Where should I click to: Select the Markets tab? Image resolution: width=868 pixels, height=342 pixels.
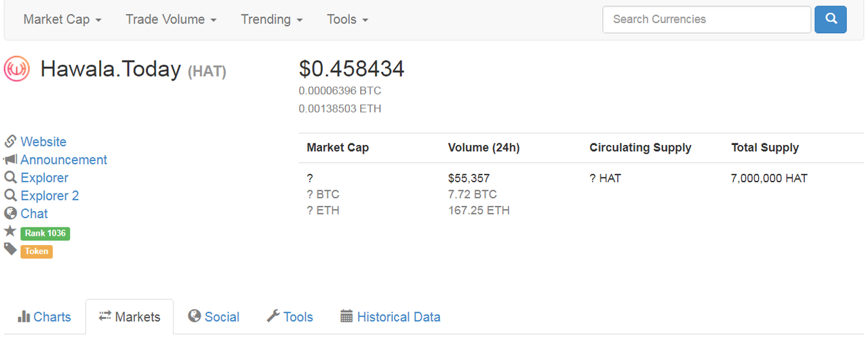[130, 317]
